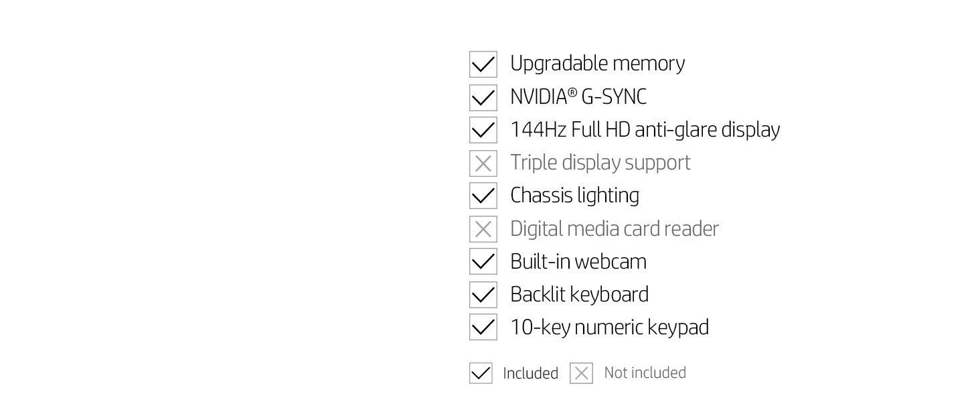980x402 pixels.
Task: Click the 10-key numeric keypad checkbox
Action: point(483,327)
